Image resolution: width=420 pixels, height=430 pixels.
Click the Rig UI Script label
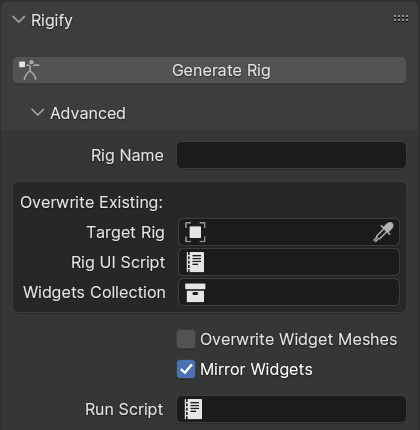click(x=118, y=262)
